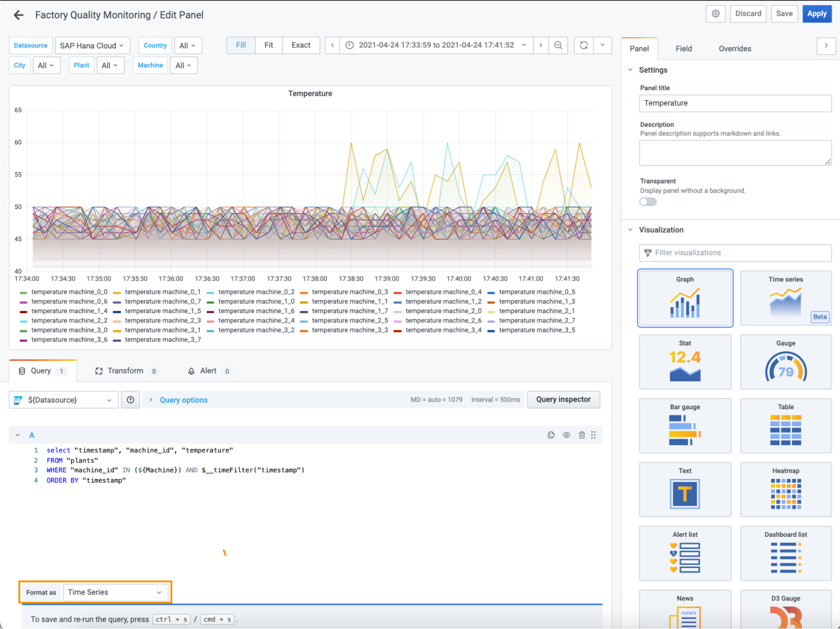Click the refresh dashboard icon
840x629 pixels.
click(x=584, y=45)
